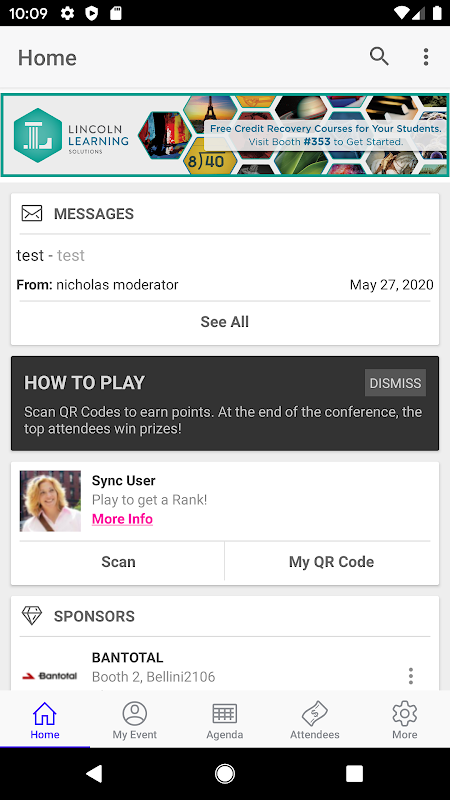Tap the Scan button
The image size is (450, 800).
click(118, 562)
